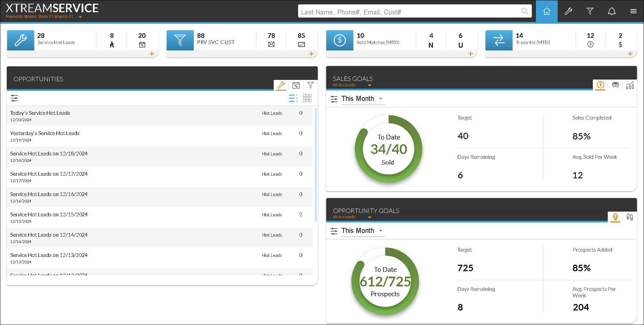The width and height of the screenshot is (644, 325).
Task: Switch Opportunities to grid view
Action: [307, 98]
